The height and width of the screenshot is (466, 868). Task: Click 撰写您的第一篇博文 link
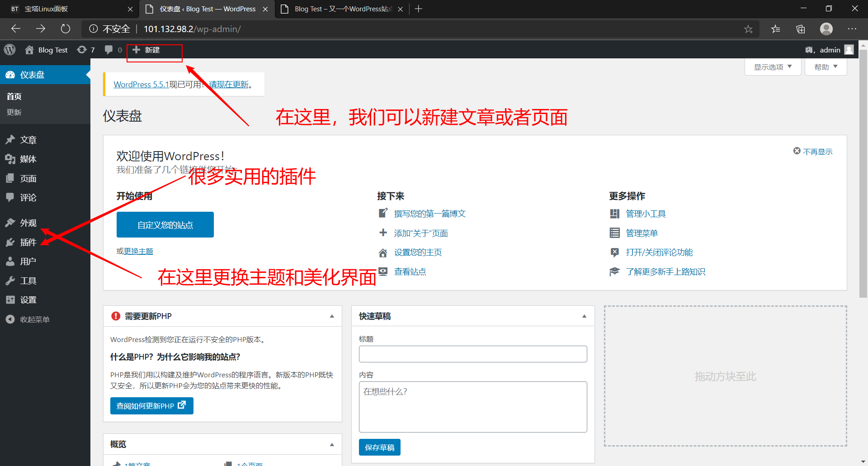tap(429, 214)
